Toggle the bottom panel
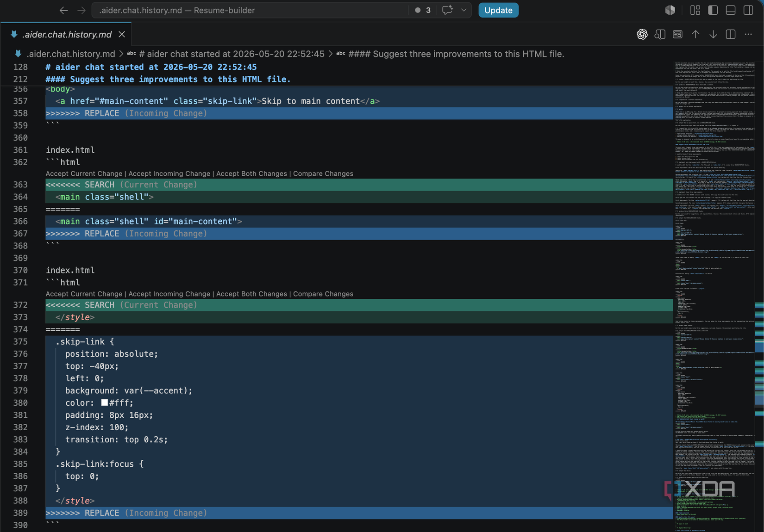 click(731, 10)
